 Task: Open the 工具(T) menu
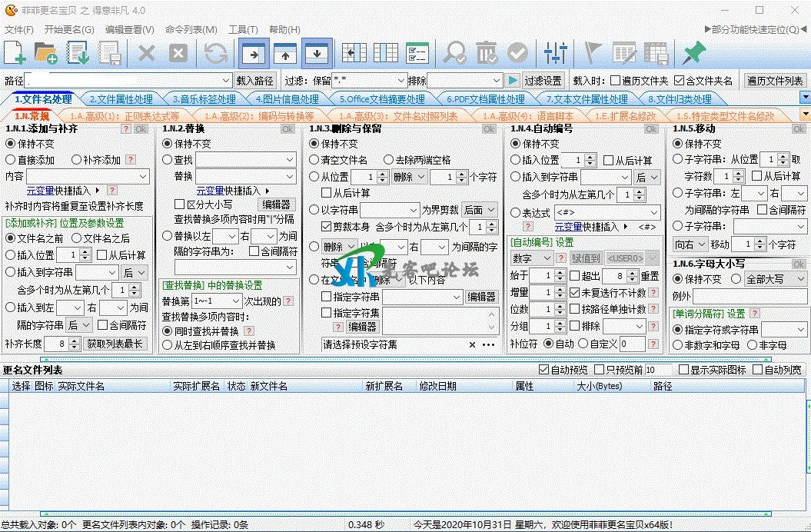[243, 29]
